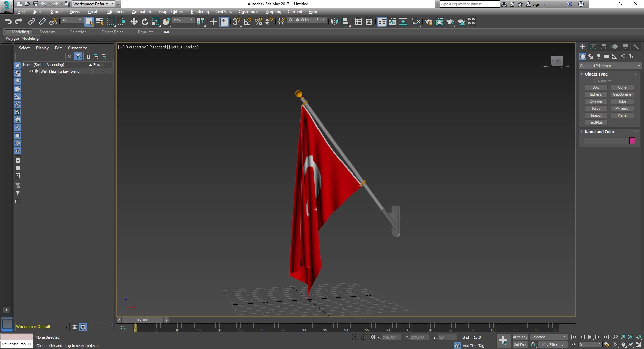Activate the Select and Rotate tool
The width and height of the screenshot is (644, 349).
145,22
